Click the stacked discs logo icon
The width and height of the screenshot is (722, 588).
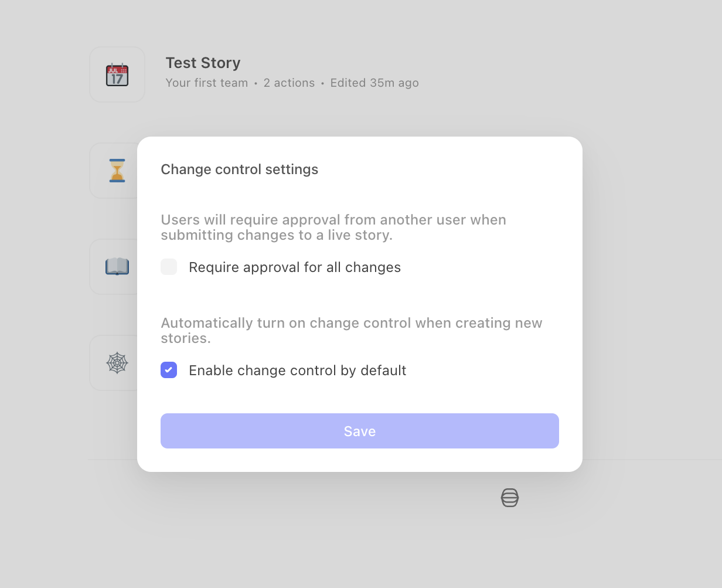click(510, 498)
